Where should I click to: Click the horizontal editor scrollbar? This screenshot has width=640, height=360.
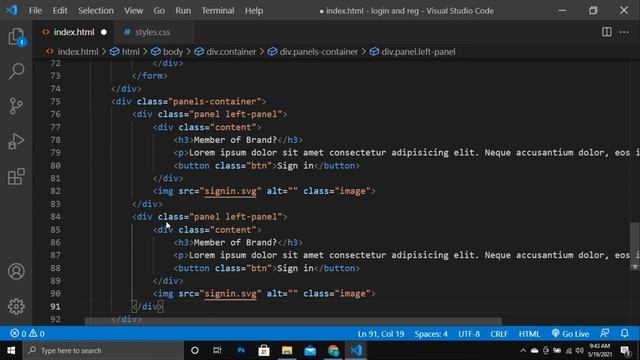pos(293,321)
